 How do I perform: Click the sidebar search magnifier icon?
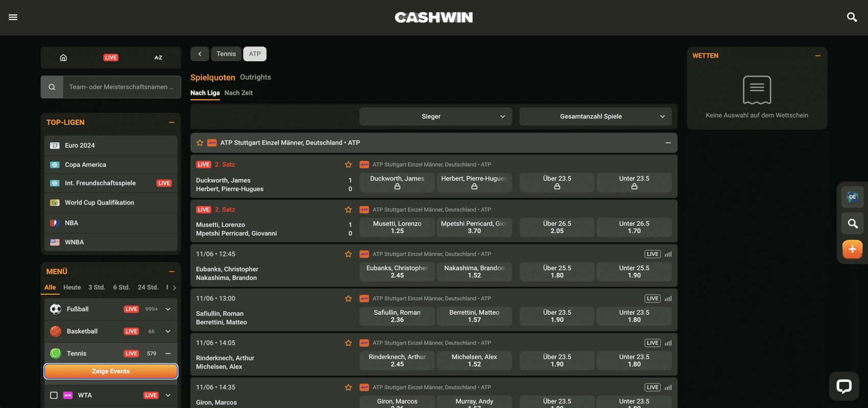click(52, 87)
